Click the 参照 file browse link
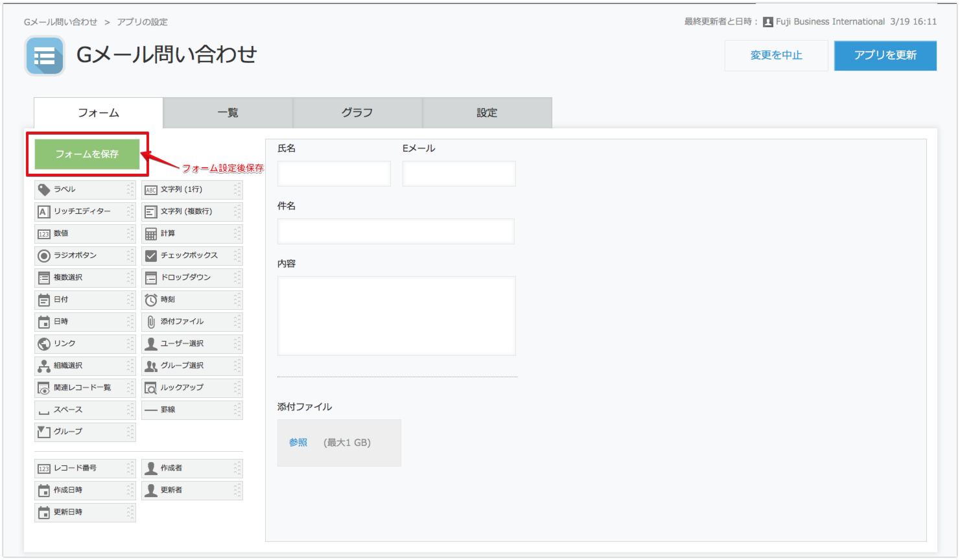Viewport: 960px width, 560px height. (x=298, y=443)
